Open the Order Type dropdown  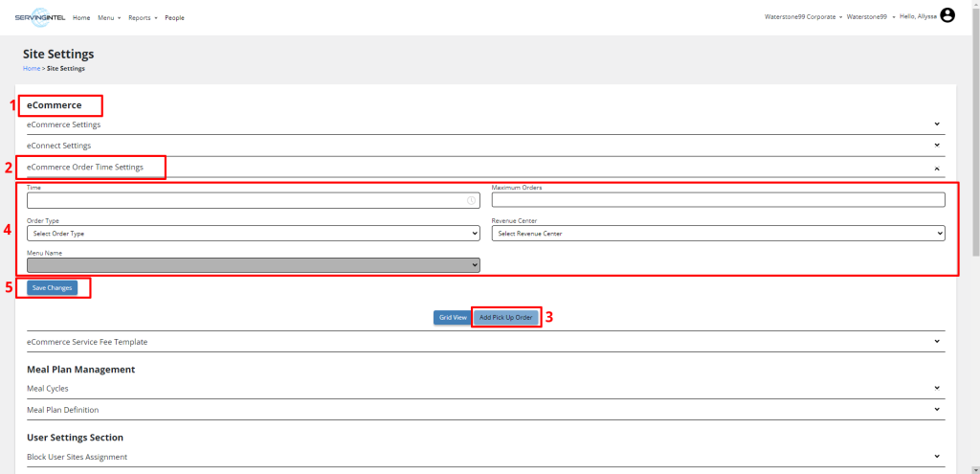253,233
